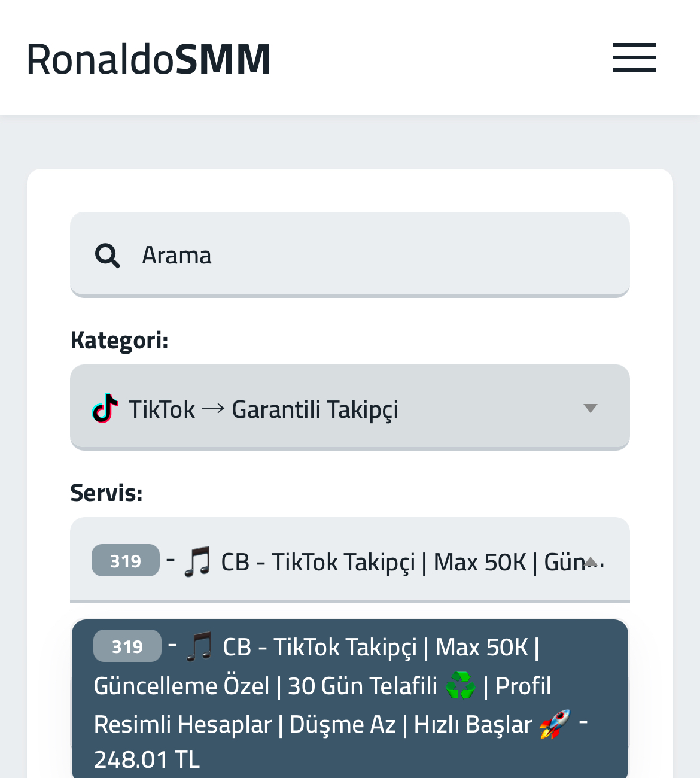
Task: Click 30 Gün Telafili text in option
Action: (363, 686)
